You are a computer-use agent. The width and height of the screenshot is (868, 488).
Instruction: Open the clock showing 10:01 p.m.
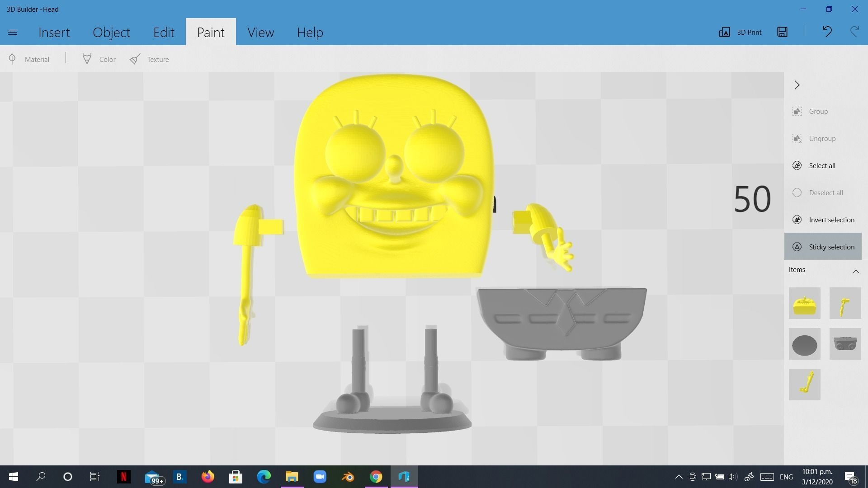pyautogui.click(x=817, y=477)
